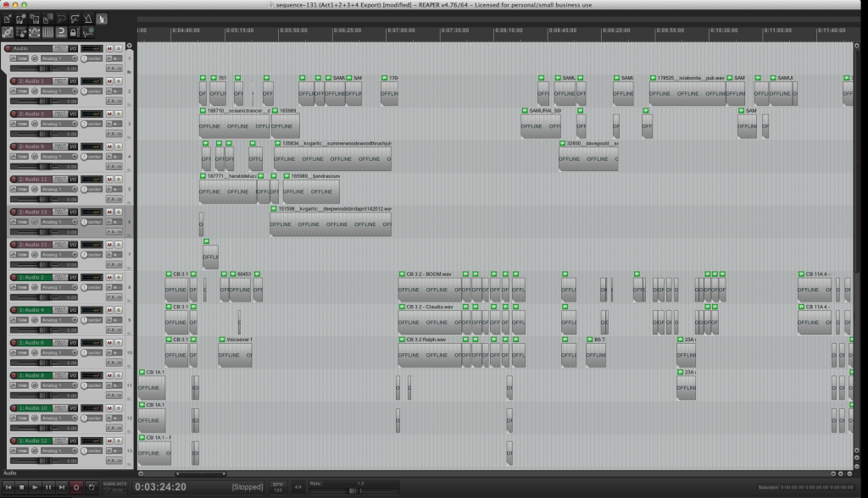Toggle the item grouping chain-link icon
The height and width of the screenshot is (498, 868).
point(7,32)
